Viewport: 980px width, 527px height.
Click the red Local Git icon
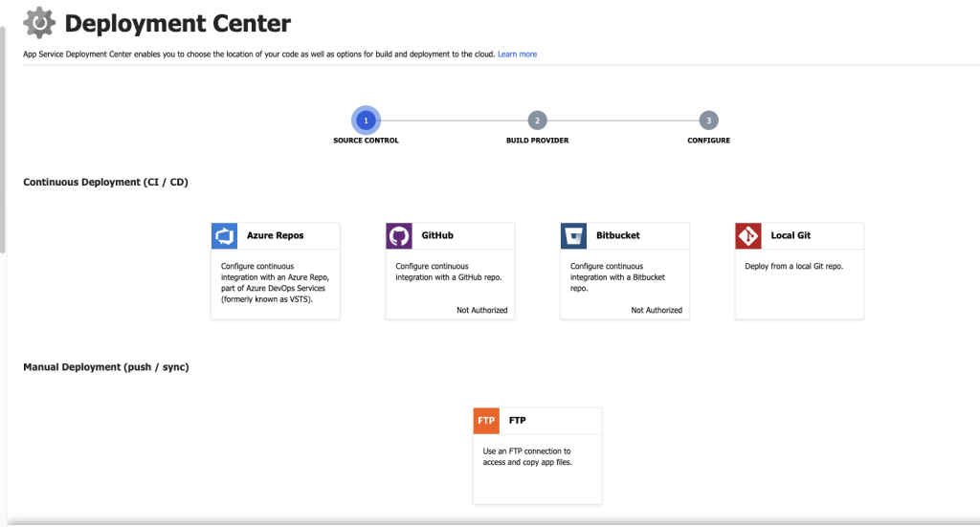point(748,236)
